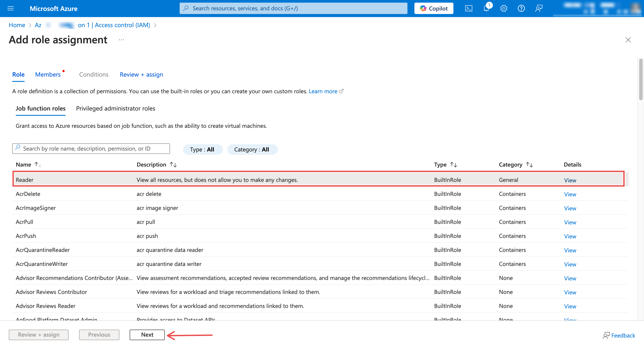Open Cloud Shell terminal
The height and width of the screenshot is (348, 644).
click(x=469, y=8)
